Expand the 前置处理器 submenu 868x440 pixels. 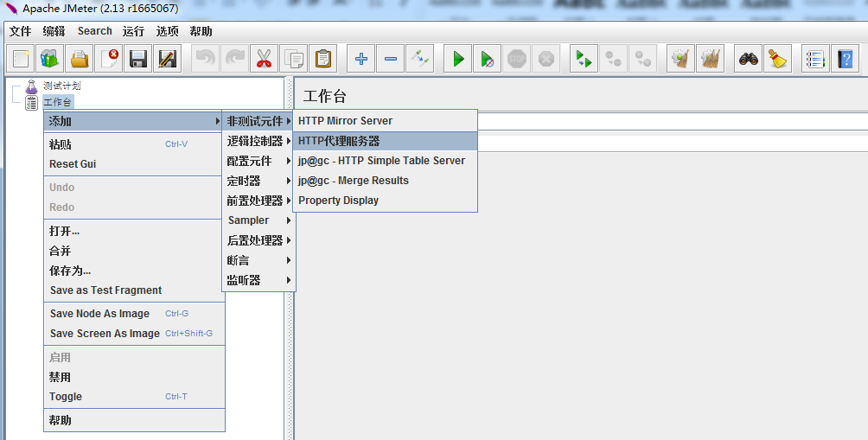point(258,201)
